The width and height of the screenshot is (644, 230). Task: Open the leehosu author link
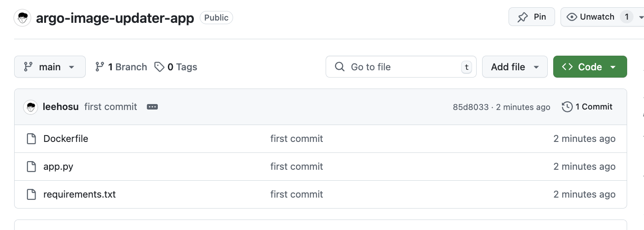coord(60,107)
